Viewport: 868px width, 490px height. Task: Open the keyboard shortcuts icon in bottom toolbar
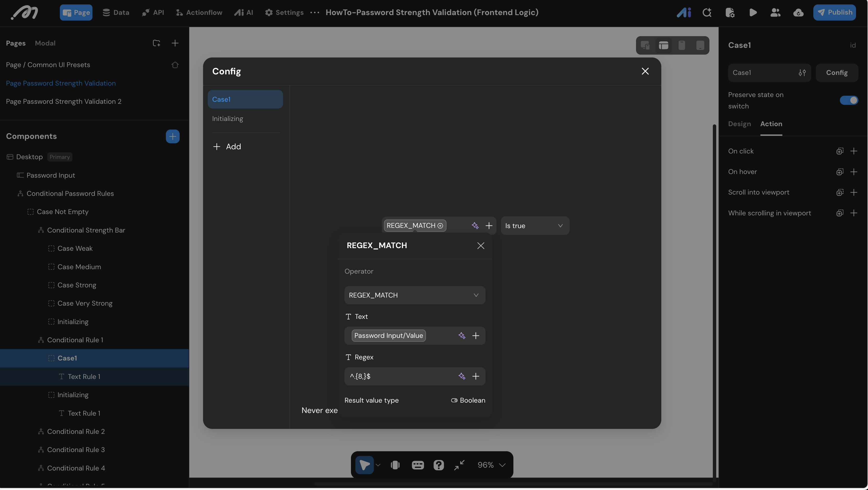[x=418, y=465]
